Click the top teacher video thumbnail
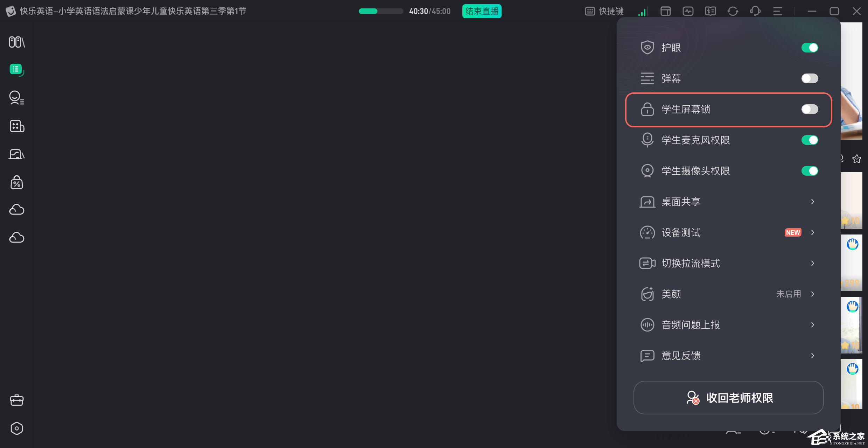Image resolution: width=868 pixels, height=448 pixels. (852, 81)
